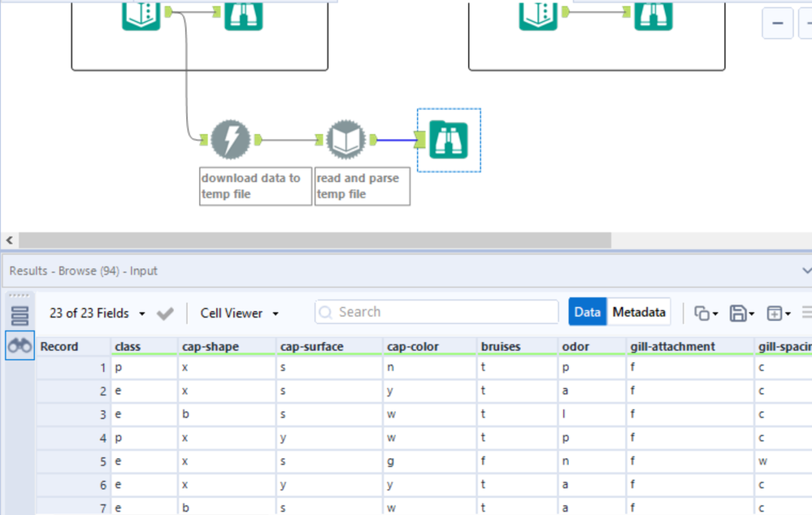Open the binoculars browse view in results sidebar
The width and height of the screenshot is (812, 515).
(x=20, y=346)
